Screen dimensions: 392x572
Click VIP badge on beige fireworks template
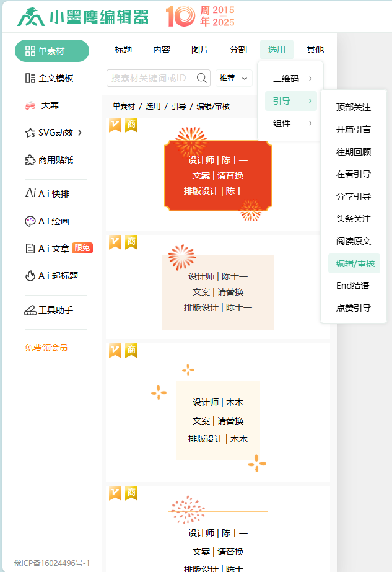115,242
